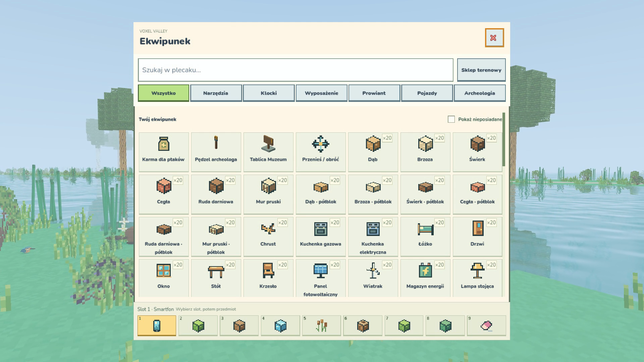Enable Pokaż nieposiadane checkbox
The height and width of the screenshot is (362, 644).
pos(451,119)
